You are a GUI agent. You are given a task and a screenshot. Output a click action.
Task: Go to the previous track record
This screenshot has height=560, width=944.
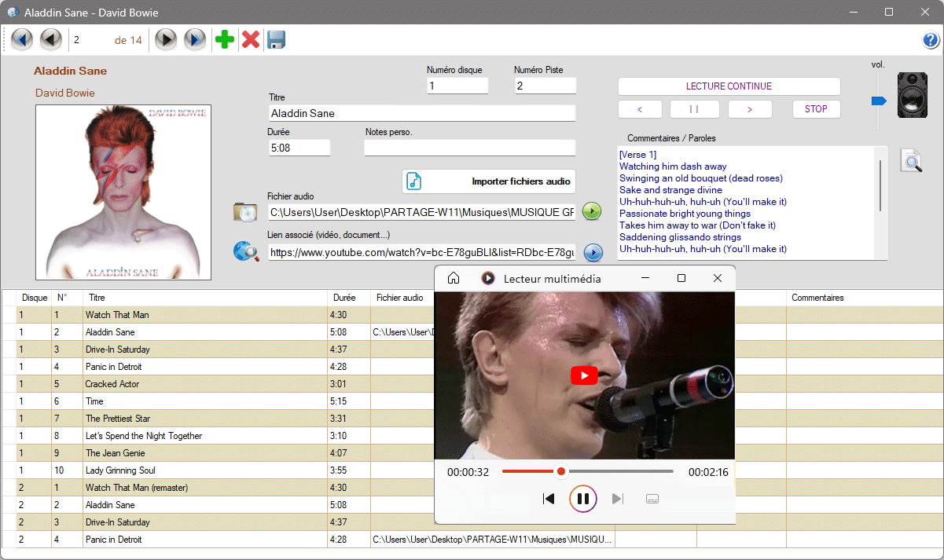(x=51, y=39)
